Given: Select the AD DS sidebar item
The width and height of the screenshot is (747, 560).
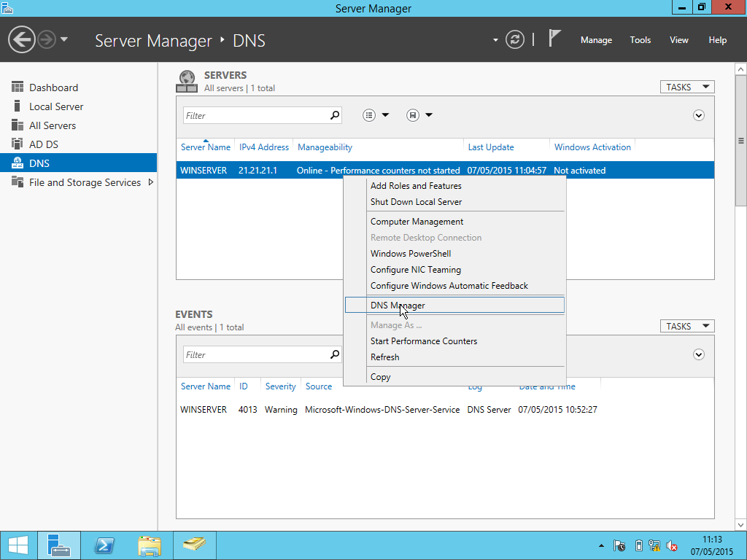Looking at the screenshot, I should pyautogui.click(x=49, y=144).
